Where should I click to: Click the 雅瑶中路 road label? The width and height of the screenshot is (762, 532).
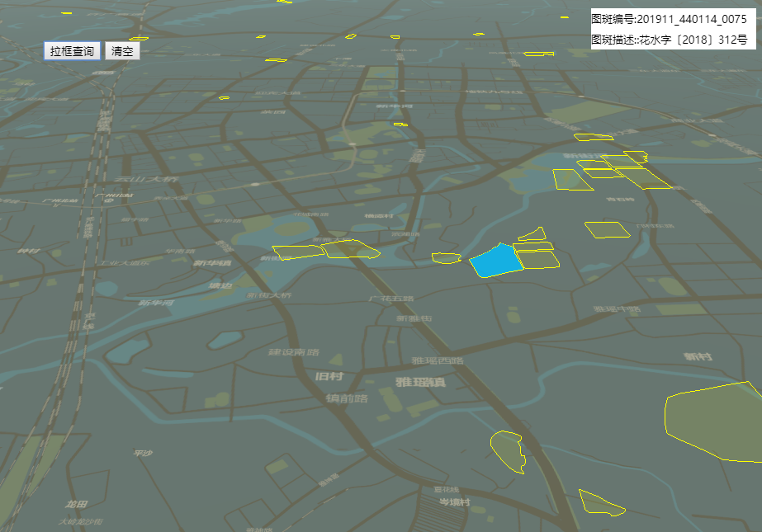(617, 308)
